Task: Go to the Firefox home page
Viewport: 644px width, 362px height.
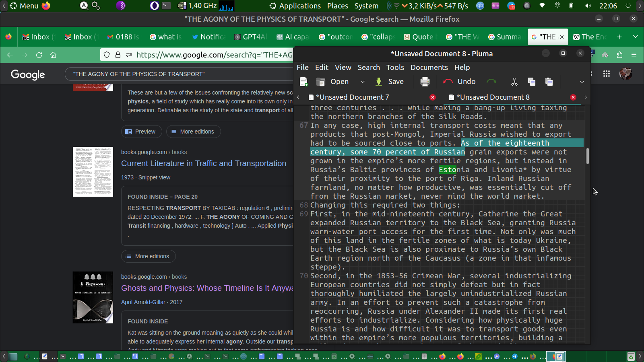Action: (x=53, y=55)
